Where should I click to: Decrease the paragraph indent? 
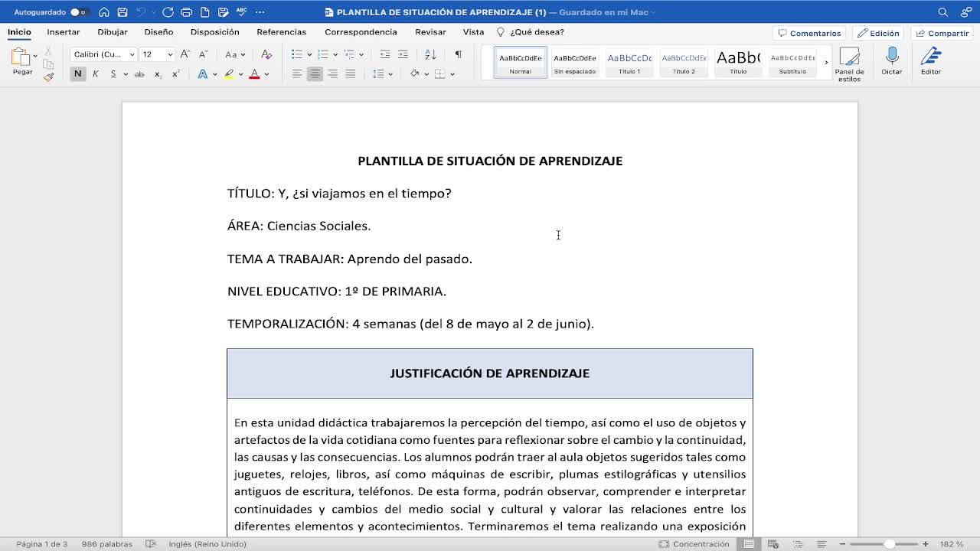[385, 54]
